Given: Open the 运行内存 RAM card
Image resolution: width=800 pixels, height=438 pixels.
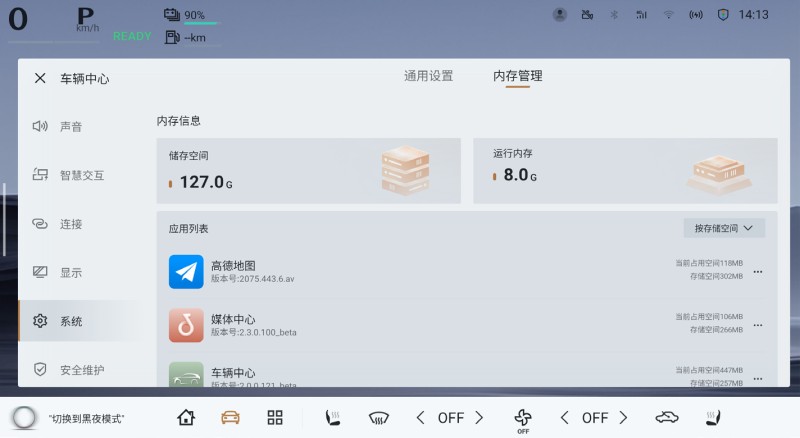Looking at the screenshot, I should pos(625,171).
